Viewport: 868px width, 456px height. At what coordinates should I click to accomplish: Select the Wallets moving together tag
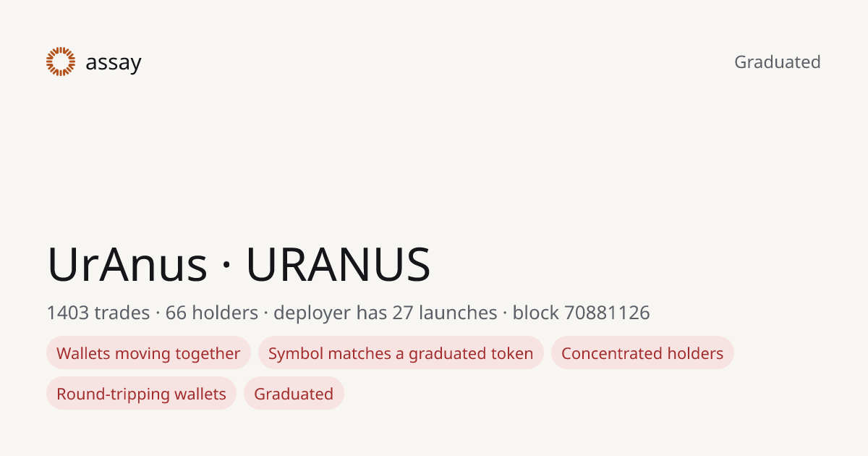point(148,353)
